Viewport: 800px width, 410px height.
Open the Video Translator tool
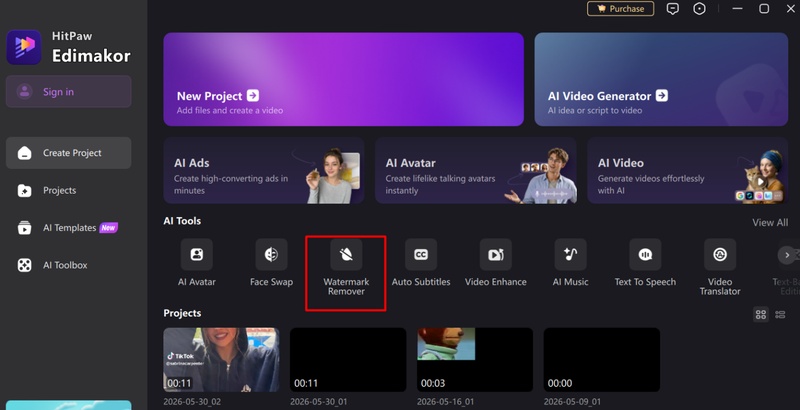pyautogui.click(x=720, y=254)
